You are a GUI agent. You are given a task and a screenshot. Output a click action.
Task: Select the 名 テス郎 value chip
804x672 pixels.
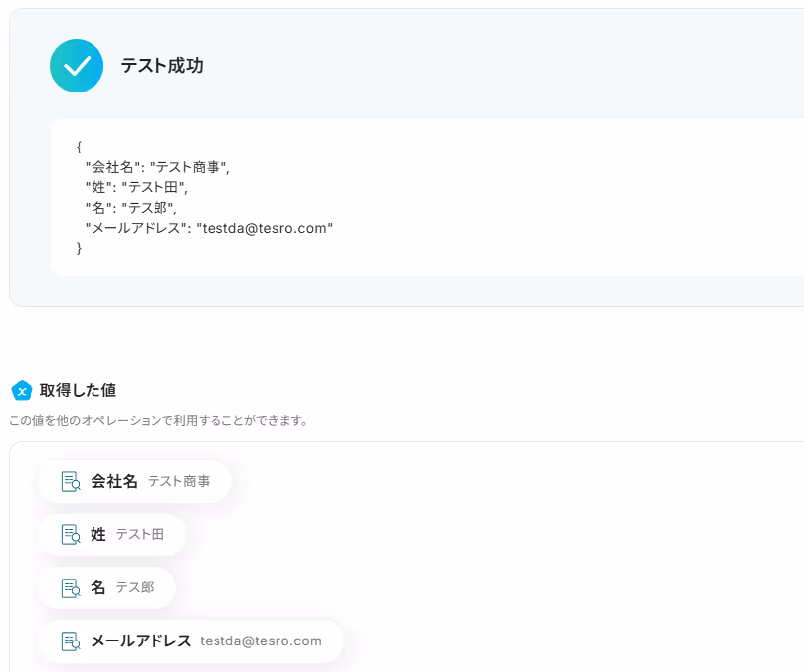[x=107, y=588]
